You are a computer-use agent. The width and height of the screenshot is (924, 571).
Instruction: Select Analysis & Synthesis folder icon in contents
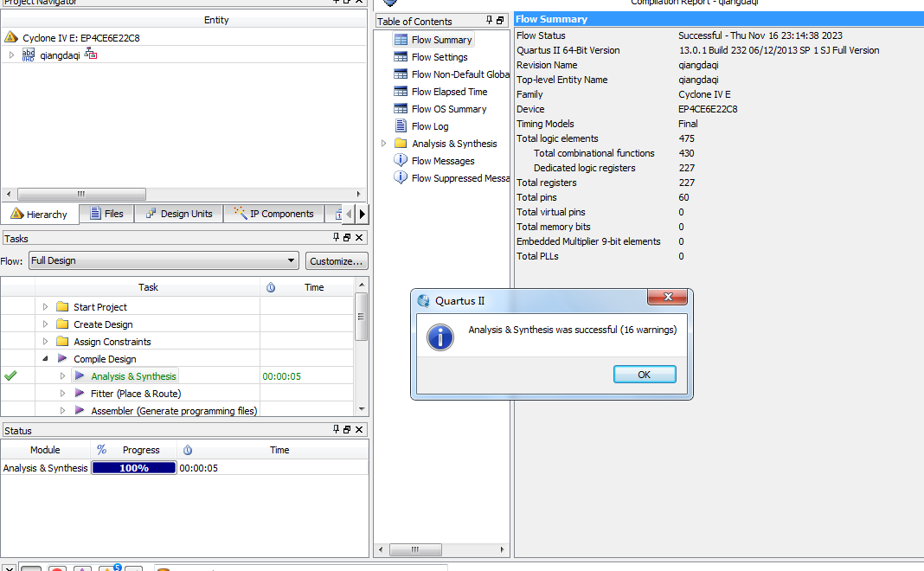[x=401, y=144]
